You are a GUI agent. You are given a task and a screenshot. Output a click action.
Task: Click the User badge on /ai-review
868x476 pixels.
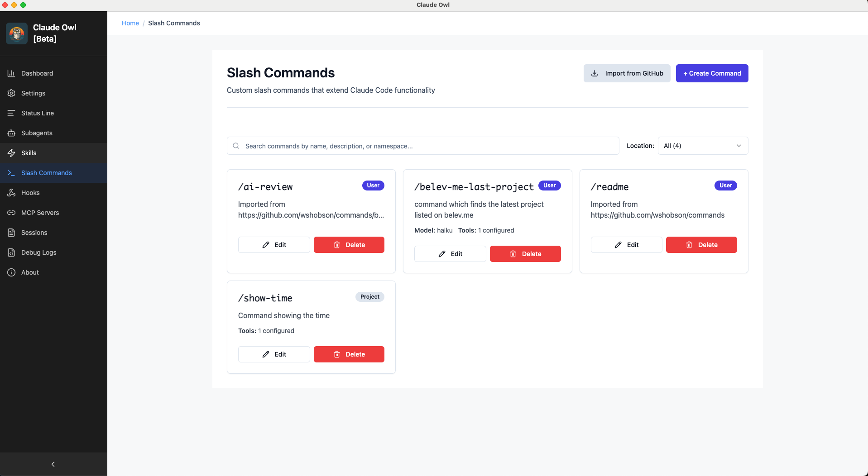point(373,186)
